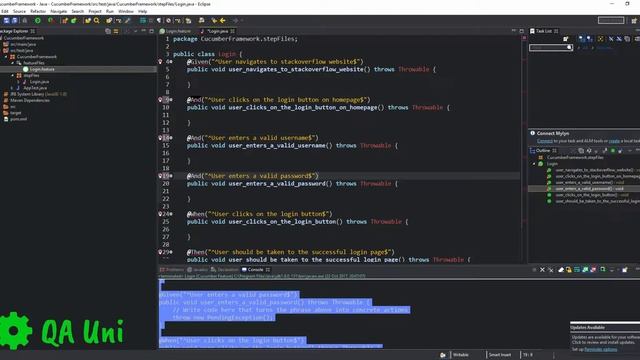Toggle fold marker at line 4
The image size is (640, 360).
pos(171,62)
